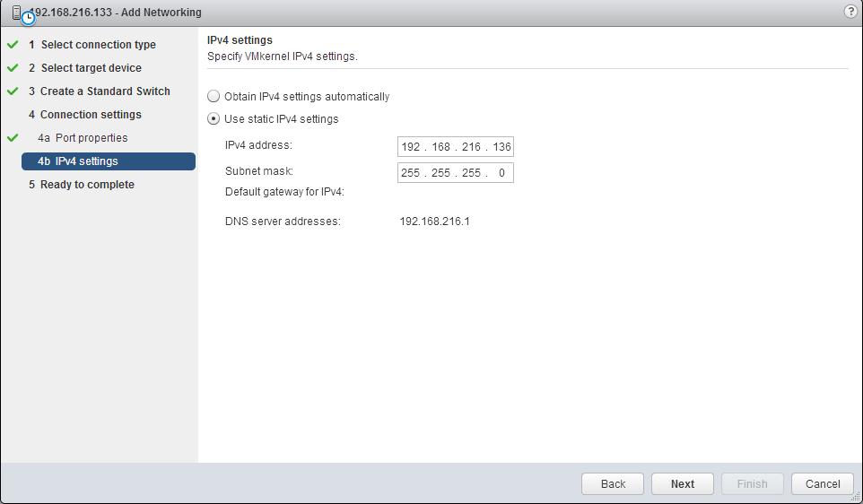Screen dimensions: 863x504
Task: Click the IPv4 address label
Action: [x=258, y=145]
